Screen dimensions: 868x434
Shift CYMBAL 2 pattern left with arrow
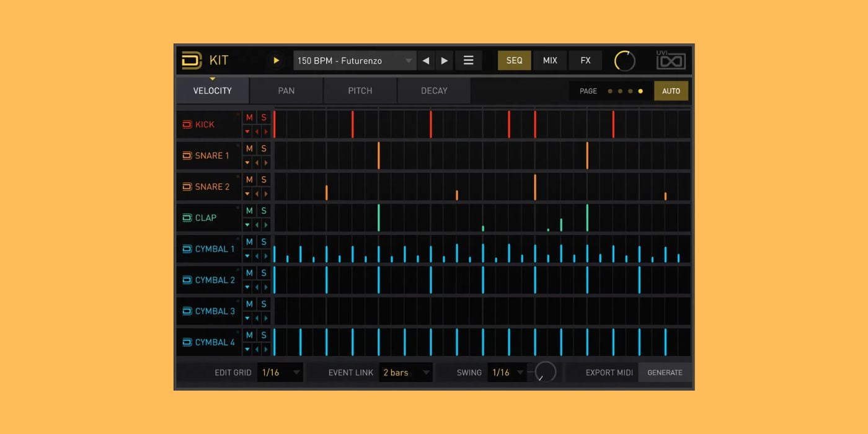coord(257,287)
